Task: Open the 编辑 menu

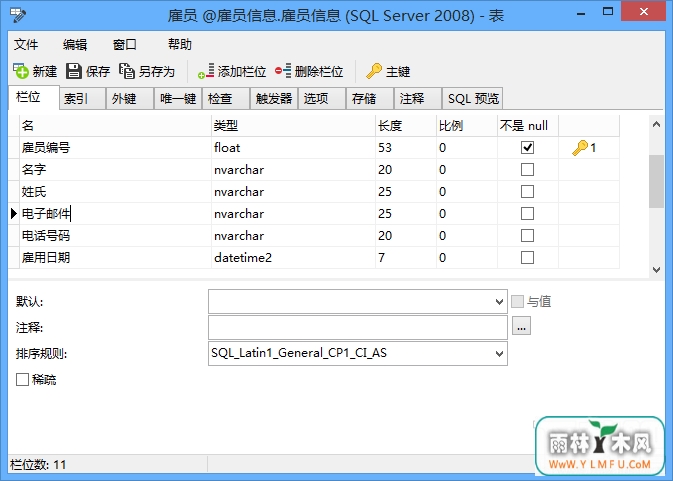Action: coord(75,44)
